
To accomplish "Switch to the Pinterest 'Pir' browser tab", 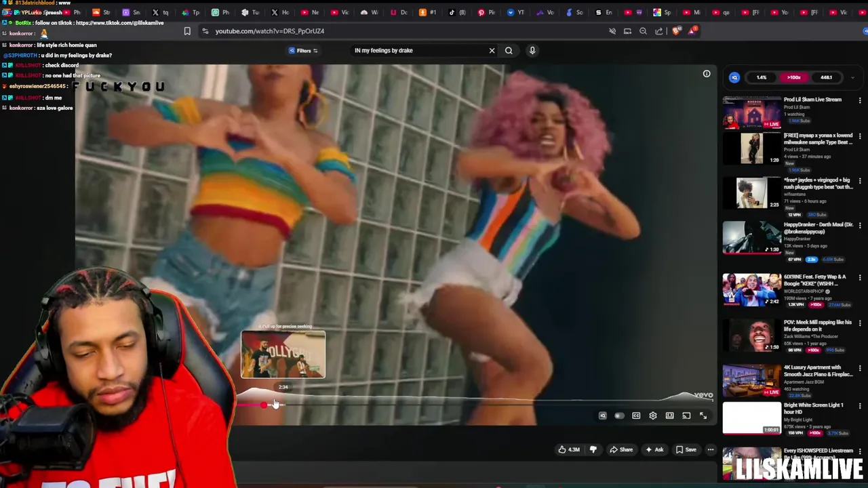I will (x=486, y=12).
